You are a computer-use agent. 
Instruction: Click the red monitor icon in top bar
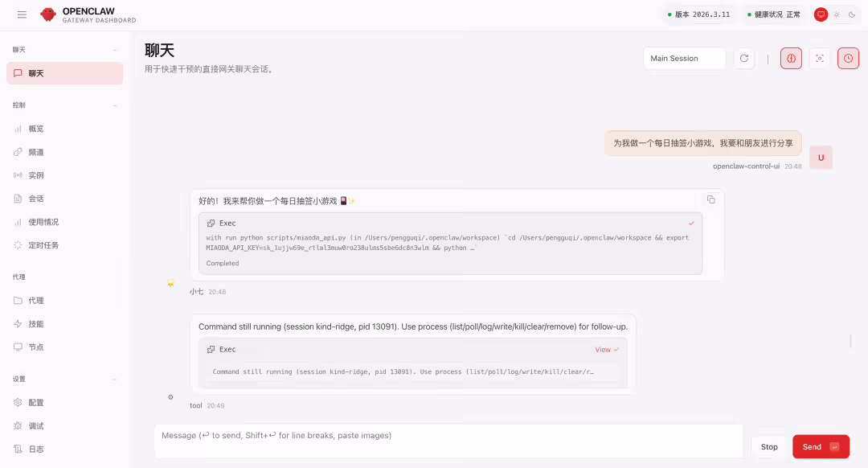(x=821, y=14)
